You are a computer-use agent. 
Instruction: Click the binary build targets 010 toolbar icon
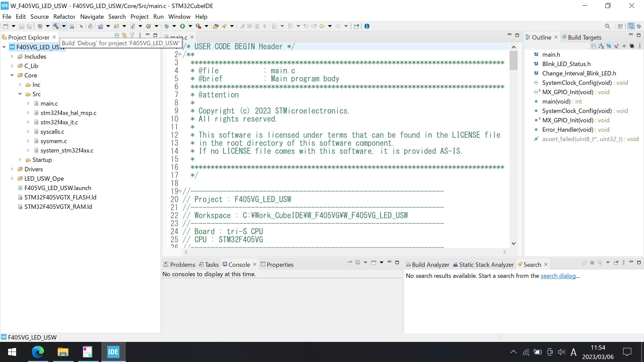[x=72, y=26]
